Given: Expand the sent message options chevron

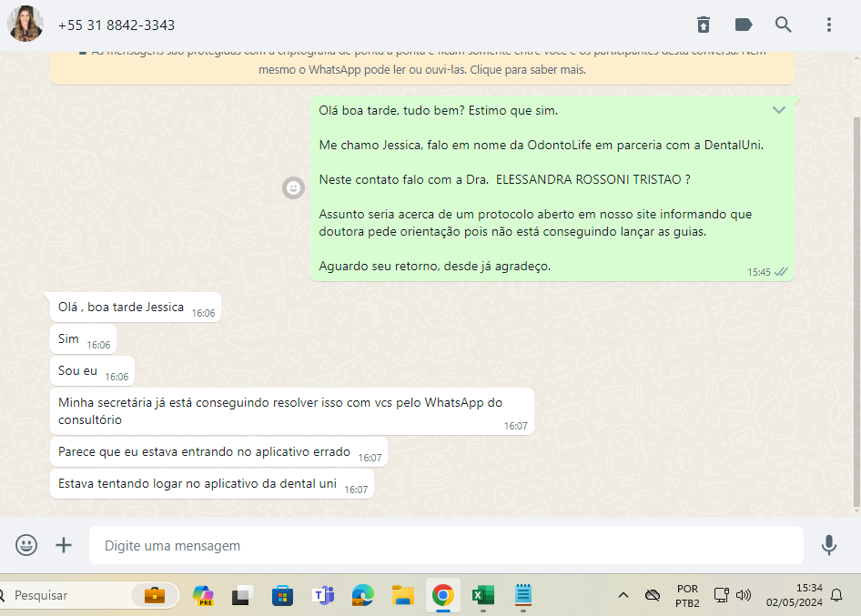Looking at the screenshot, I should click(779, 110).
